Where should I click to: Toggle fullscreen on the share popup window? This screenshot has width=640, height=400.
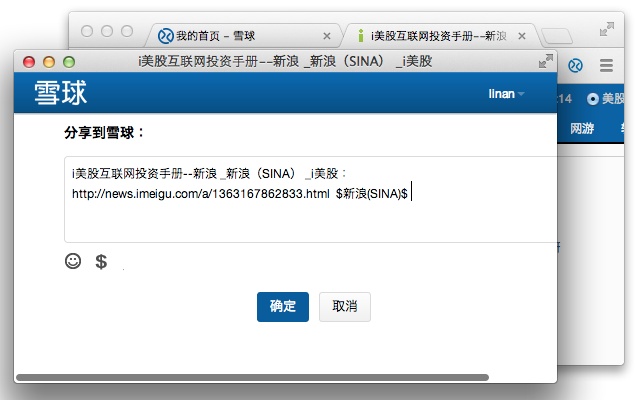click(546, 61)
